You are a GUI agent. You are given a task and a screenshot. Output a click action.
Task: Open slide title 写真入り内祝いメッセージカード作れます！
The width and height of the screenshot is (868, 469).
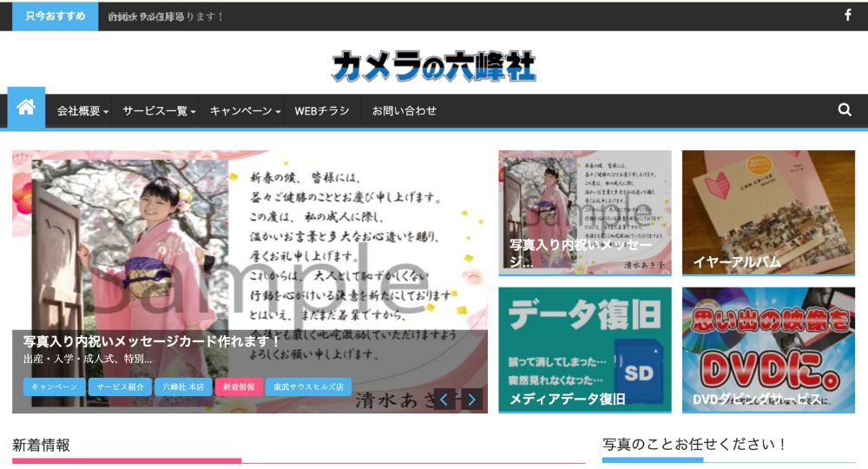152,341
